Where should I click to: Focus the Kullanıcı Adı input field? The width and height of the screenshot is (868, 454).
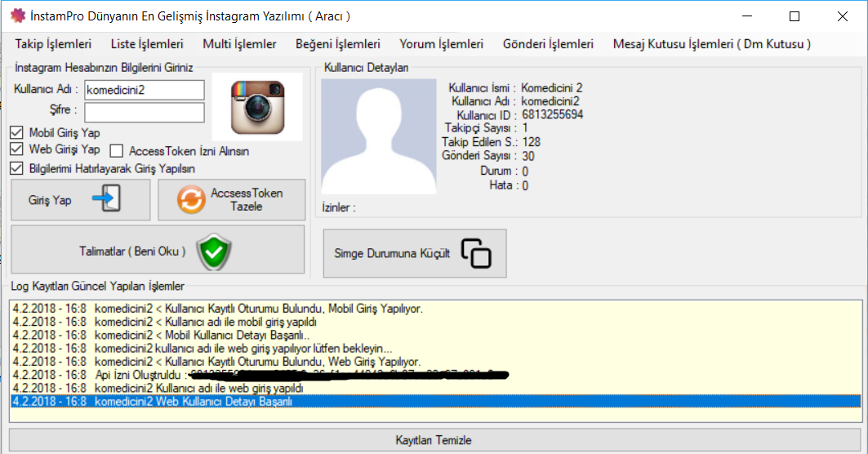[x=145, y=91]
